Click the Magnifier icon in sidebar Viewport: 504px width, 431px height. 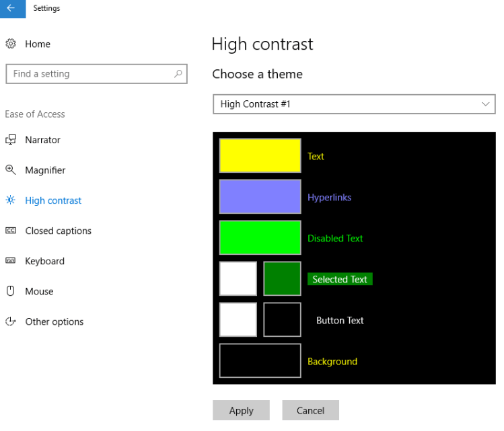[11, 170]
